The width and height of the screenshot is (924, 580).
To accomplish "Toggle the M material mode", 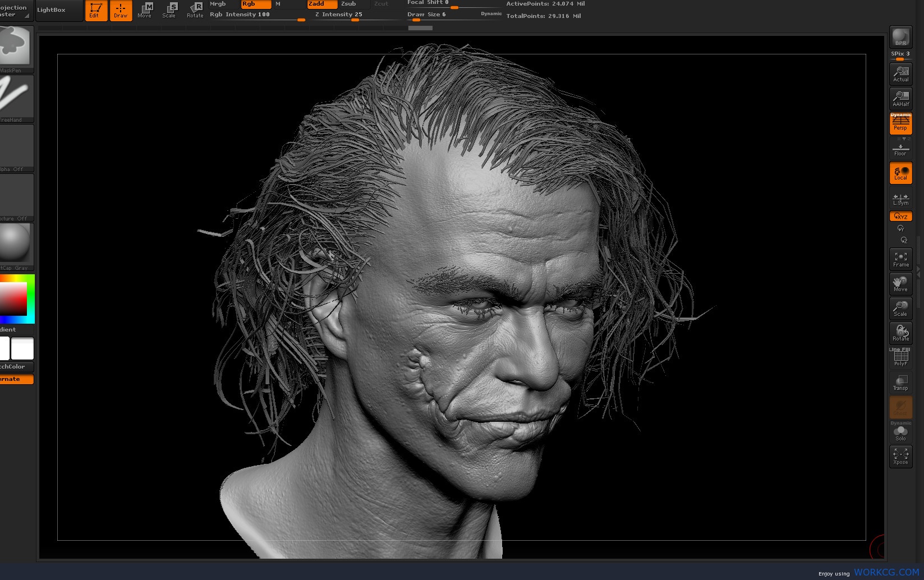I will coord(288,4).
